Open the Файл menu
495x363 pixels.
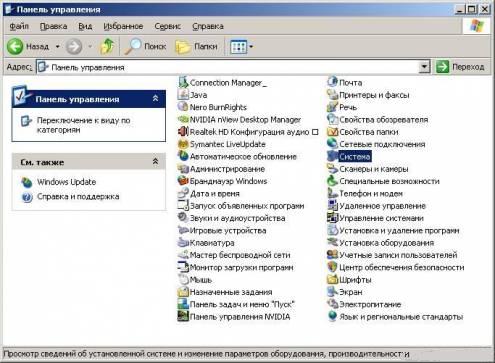point(19,26)
